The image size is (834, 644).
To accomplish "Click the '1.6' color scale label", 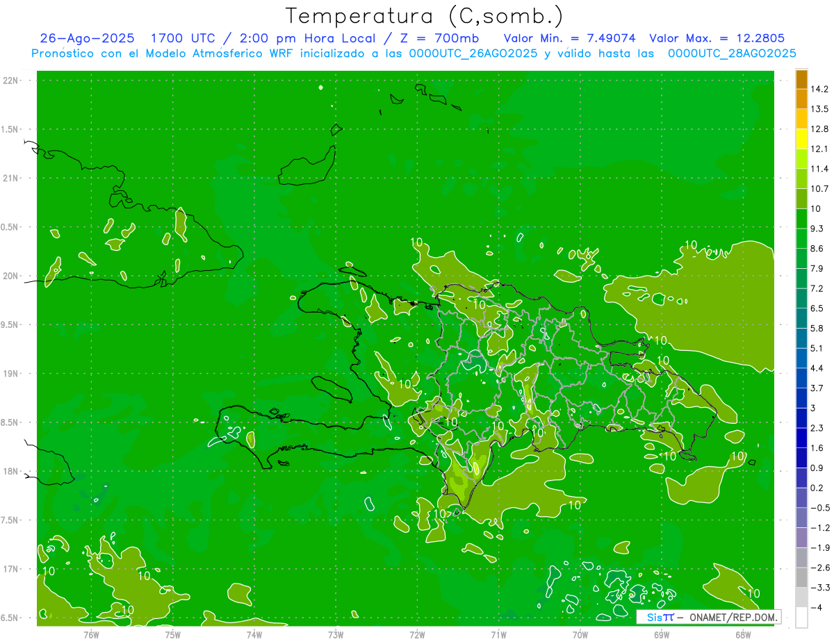I will (817, 448).
